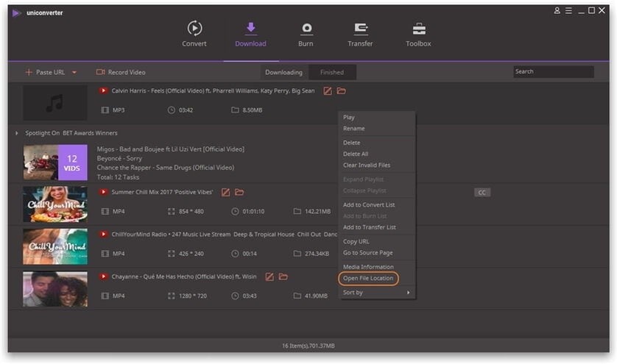Choose Open File Location from context menu
Viewport: 617px width, 364px height.
[x=368, y=278]
